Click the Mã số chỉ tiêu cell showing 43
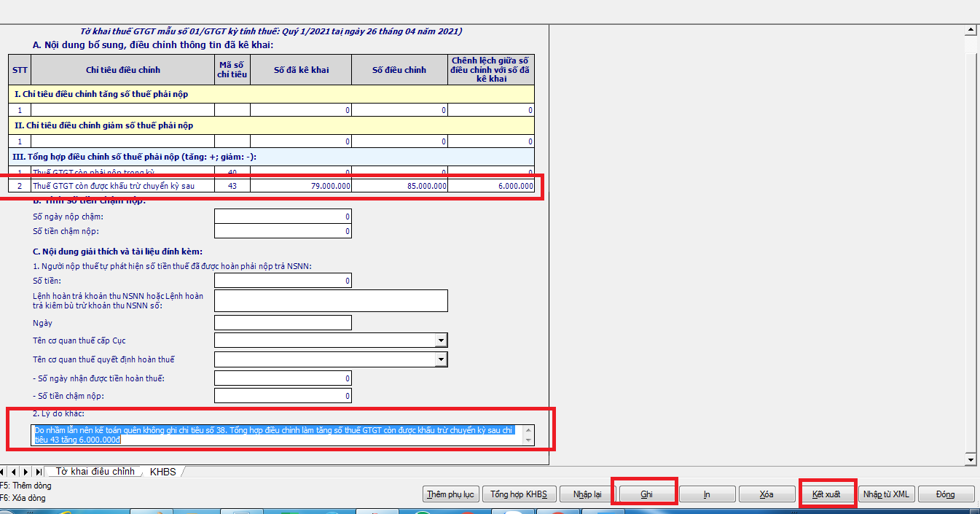Viewport: 980px width, 514px height. point(232,186)
